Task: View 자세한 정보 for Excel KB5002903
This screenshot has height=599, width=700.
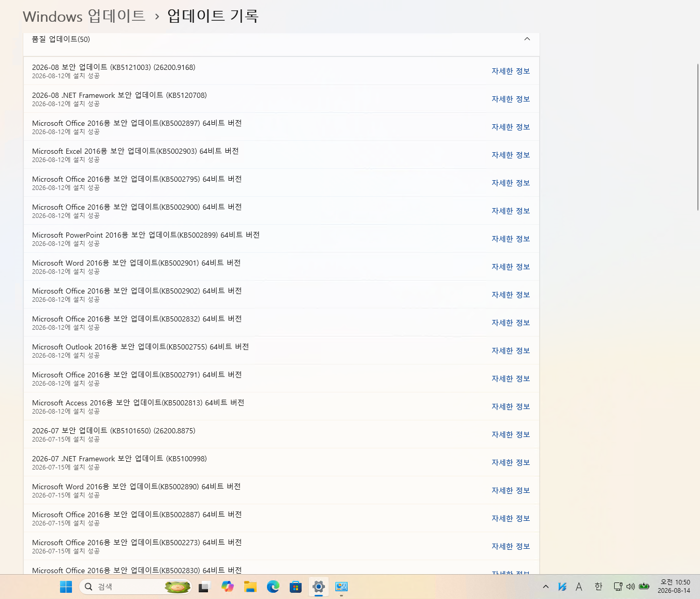Action: tap(511, 155)
